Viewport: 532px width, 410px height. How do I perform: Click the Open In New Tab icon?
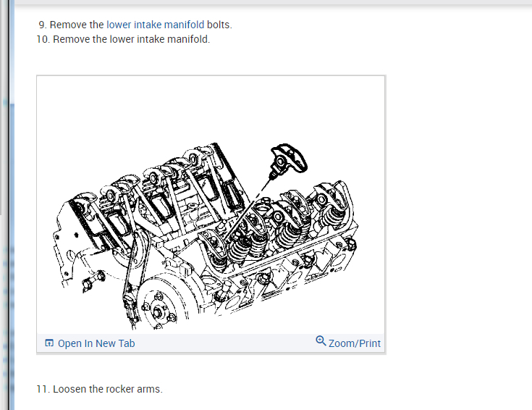(x=49, y=343)
